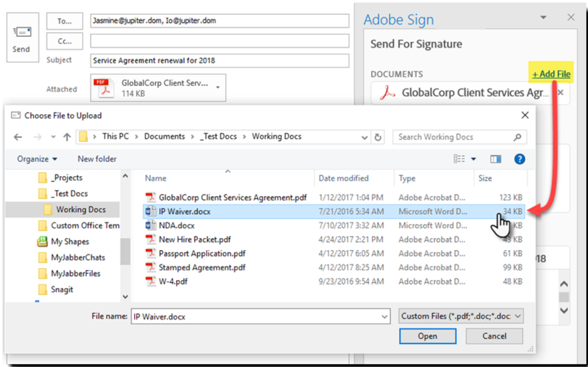Open the change-view dropdown arrow
The height and width of the screenshot is (367, 588).
(474, 159)
